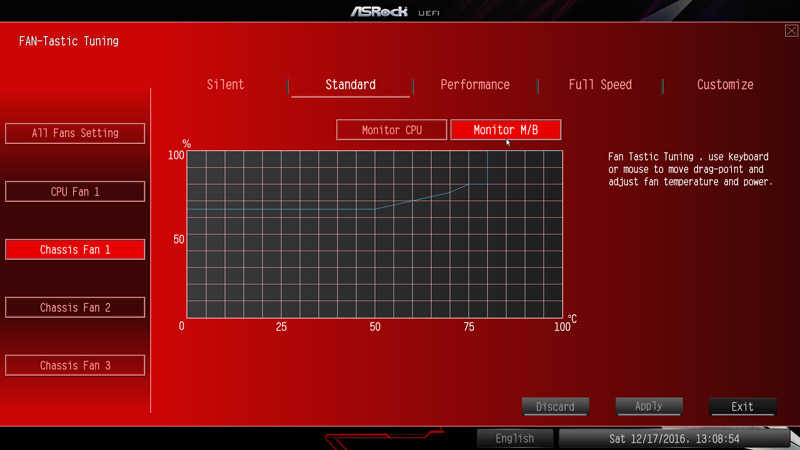The height and width of the screenshot is (450, 800).
Task: Toggle Monitor CPU temperature source
Action: pyautogui.click(x=392, y=130)
